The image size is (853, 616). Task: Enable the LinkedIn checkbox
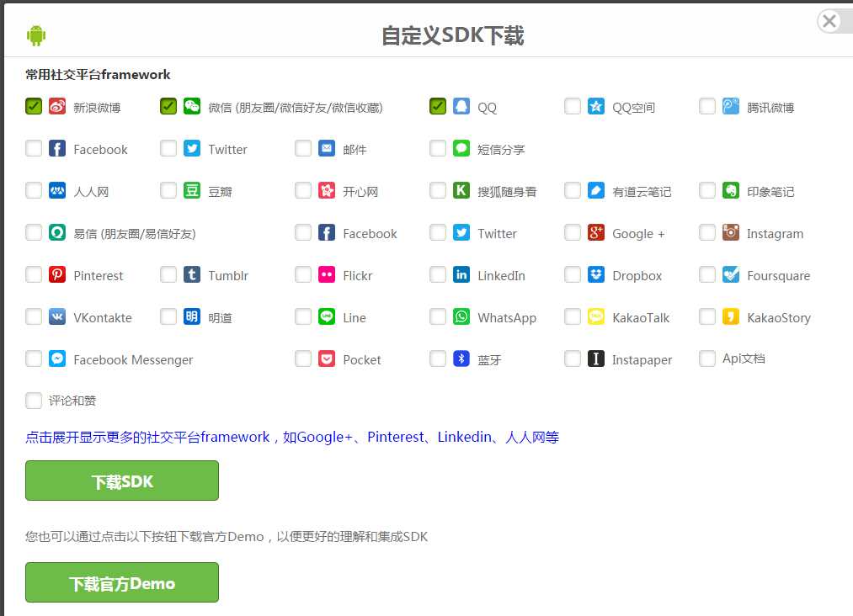pos(437,274)
